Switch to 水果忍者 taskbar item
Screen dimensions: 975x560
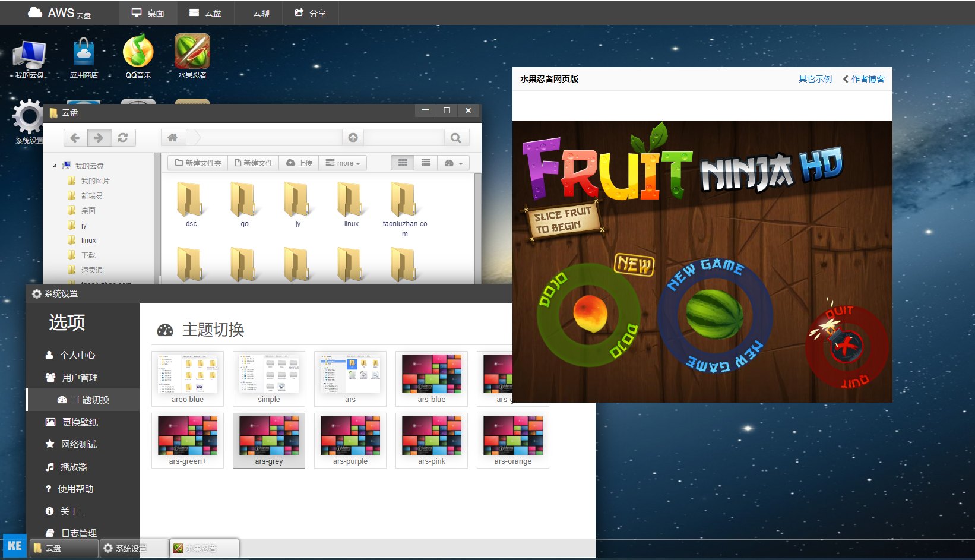point(204,548)
